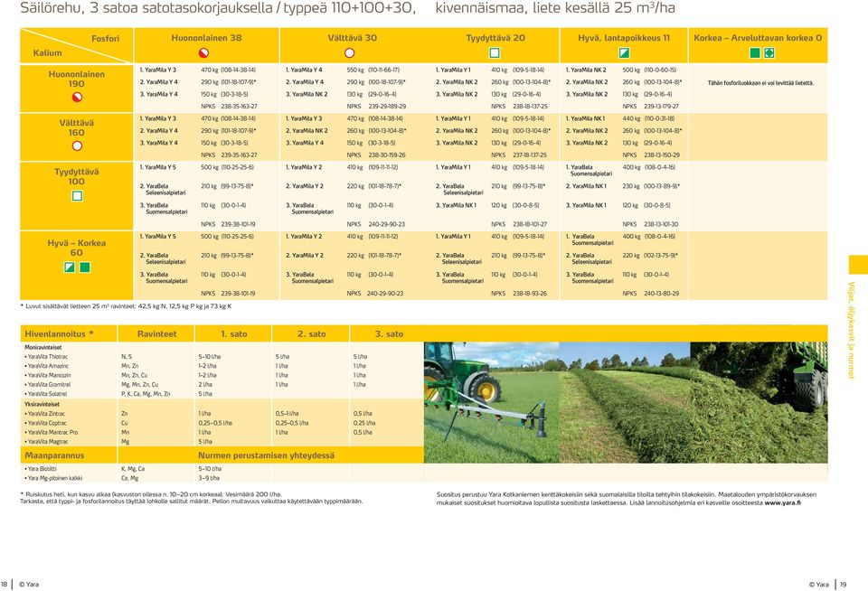Select the 'YaraVita Magtrac' row

[x=222, y=442]
